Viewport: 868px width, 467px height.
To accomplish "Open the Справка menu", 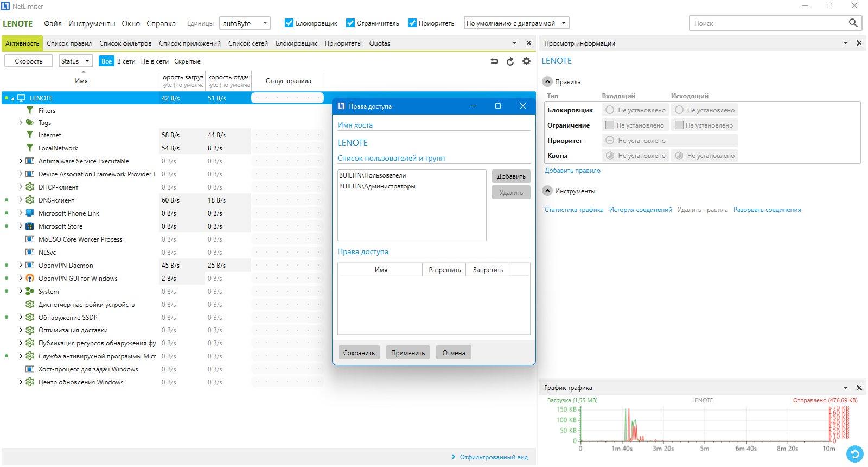I will click(x=161, y=23).
